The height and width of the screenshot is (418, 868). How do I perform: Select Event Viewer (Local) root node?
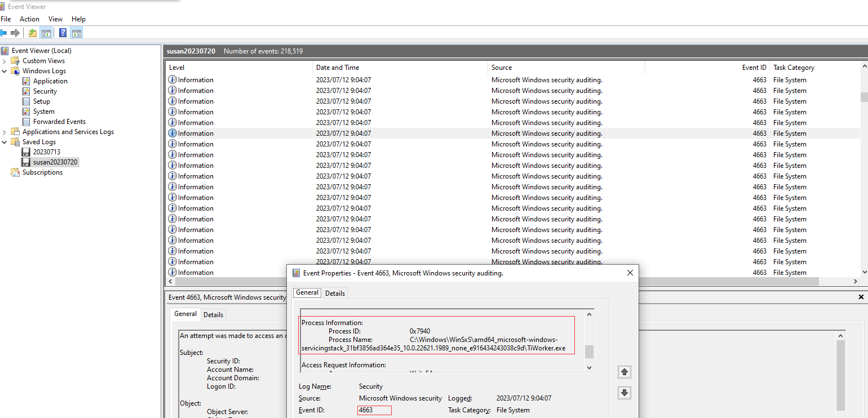click(41, 51)
